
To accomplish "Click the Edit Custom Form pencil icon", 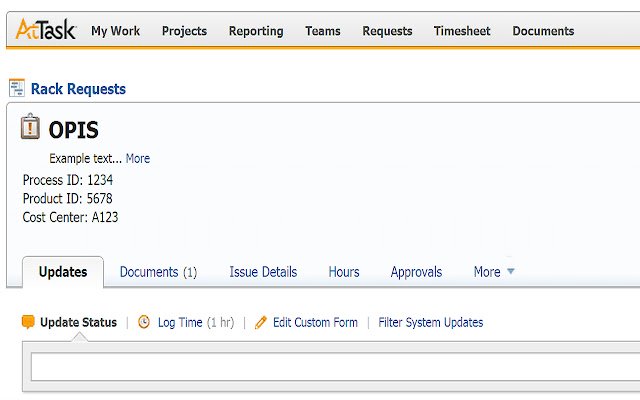I will pos(260,322).
